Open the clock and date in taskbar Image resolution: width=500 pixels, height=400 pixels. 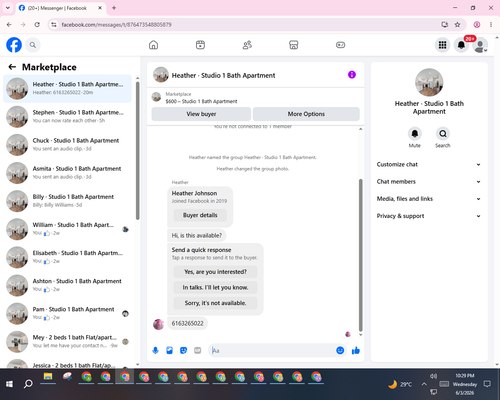465,384
